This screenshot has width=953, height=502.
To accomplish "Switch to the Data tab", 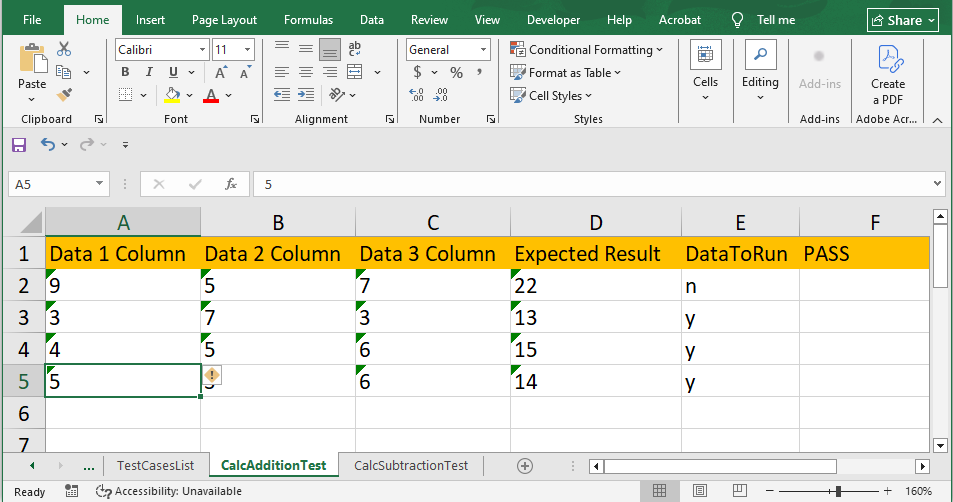I will pyautogui.click(x=371, y=20).
